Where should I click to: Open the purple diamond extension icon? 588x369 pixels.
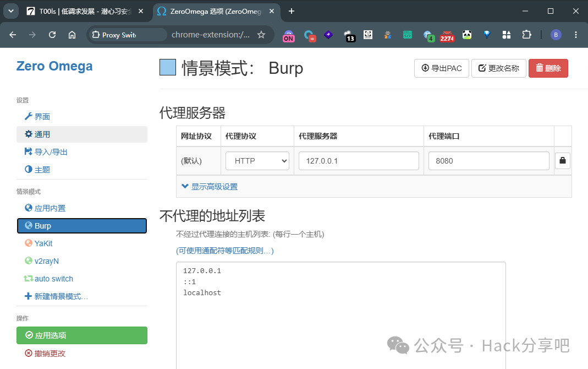328,35
